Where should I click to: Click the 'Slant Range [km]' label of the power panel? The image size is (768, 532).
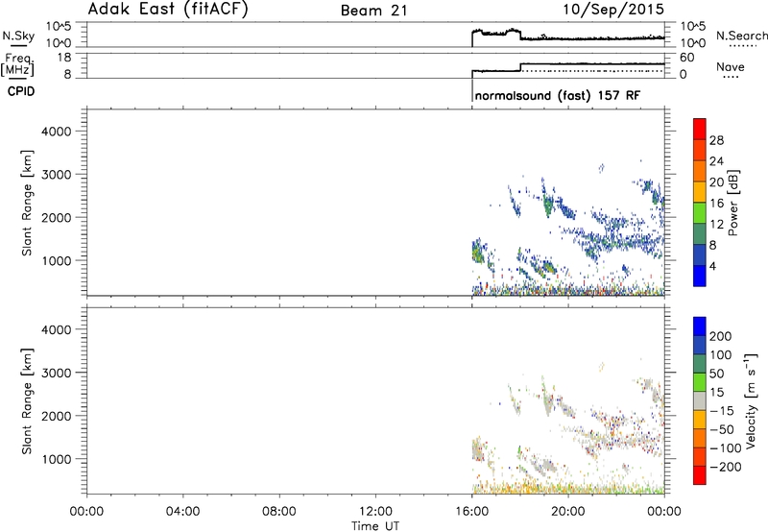(27, 203)
